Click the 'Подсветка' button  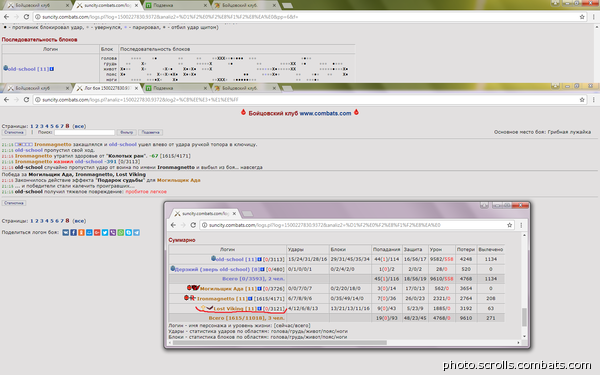[150, 132]
